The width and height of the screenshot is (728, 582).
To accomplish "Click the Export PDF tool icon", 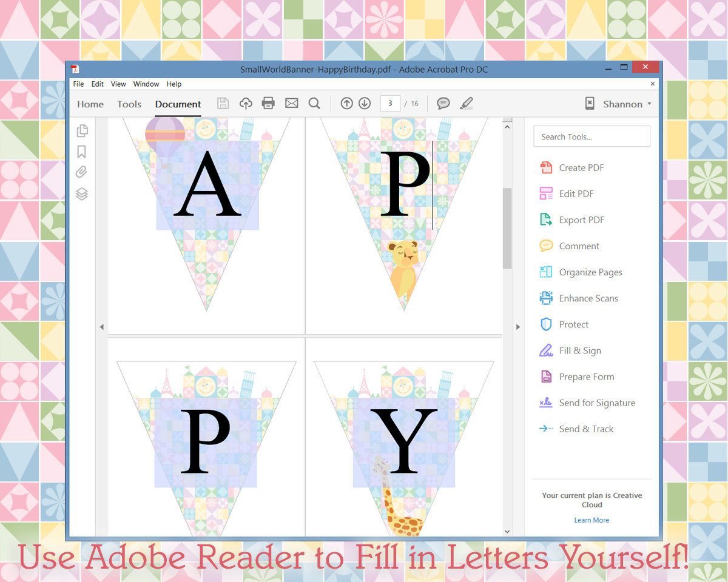I will 546,219.
